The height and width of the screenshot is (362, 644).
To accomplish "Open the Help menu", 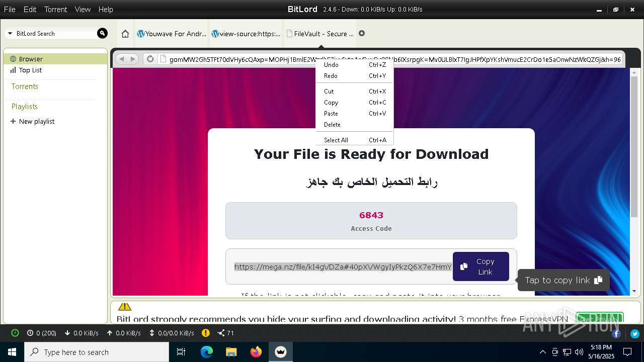I will pos(106,10).
